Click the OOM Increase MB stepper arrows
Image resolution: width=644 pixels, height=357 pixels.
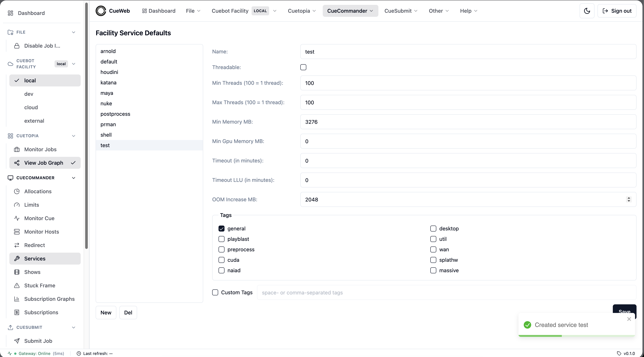point(628,199)
